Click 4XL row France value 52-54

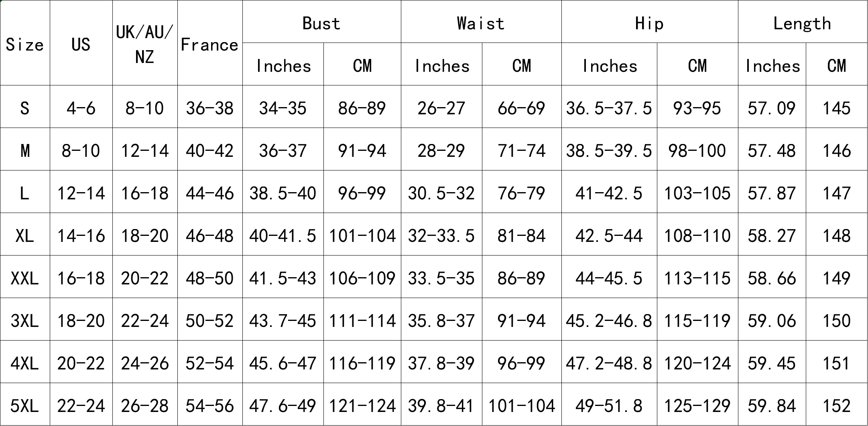[210, 363]
